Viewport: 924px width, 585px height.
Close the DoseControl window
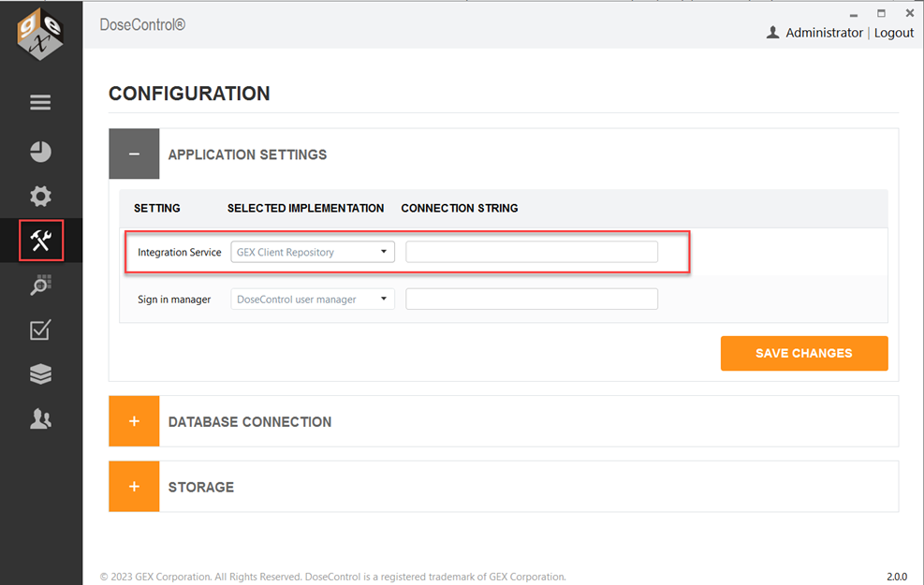[x=909, y=13]
